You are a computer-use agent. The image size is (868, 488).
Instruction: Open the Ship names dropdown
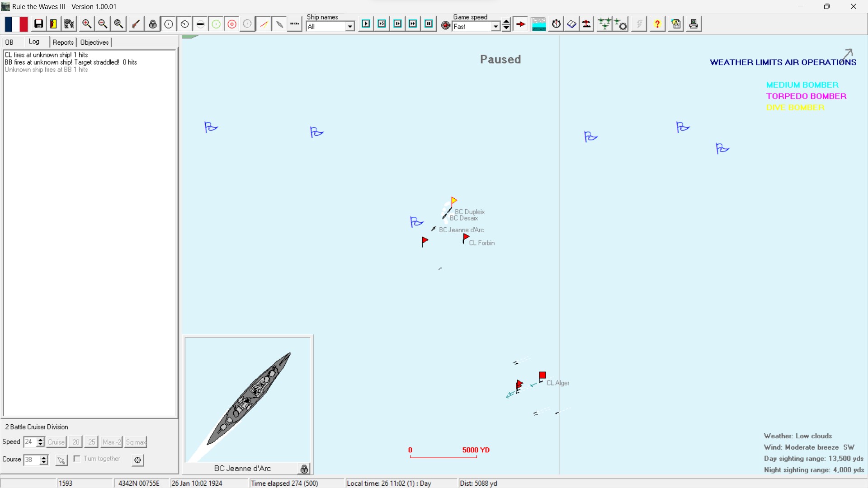(x=349, y=27)
